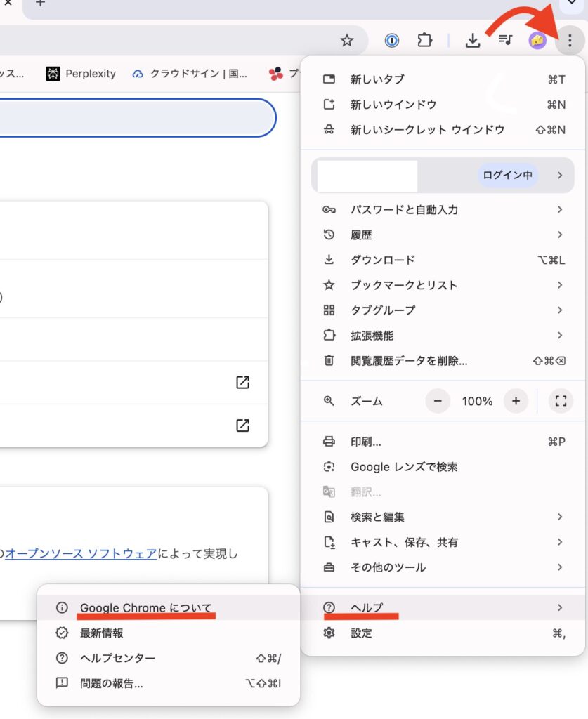Select ヘルプセンター in the Help submenu
Image resolution: width=588 pixels, height=719 pixels.
point(117,658)
